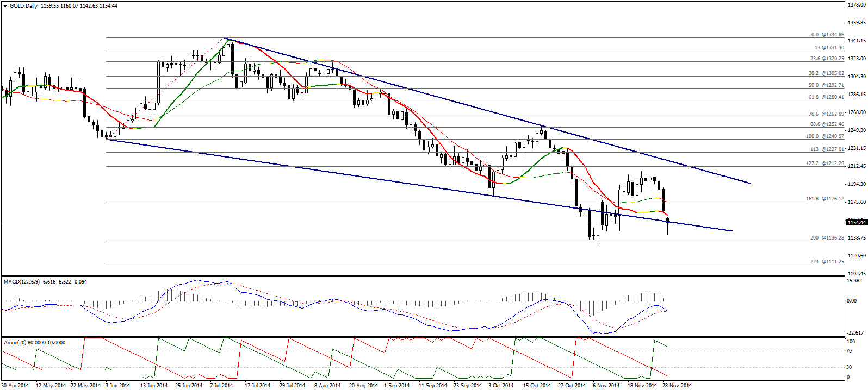
Task: Click the 28 Nov 2014 date label
Action: pyautogui.click(x=677, y=386)
